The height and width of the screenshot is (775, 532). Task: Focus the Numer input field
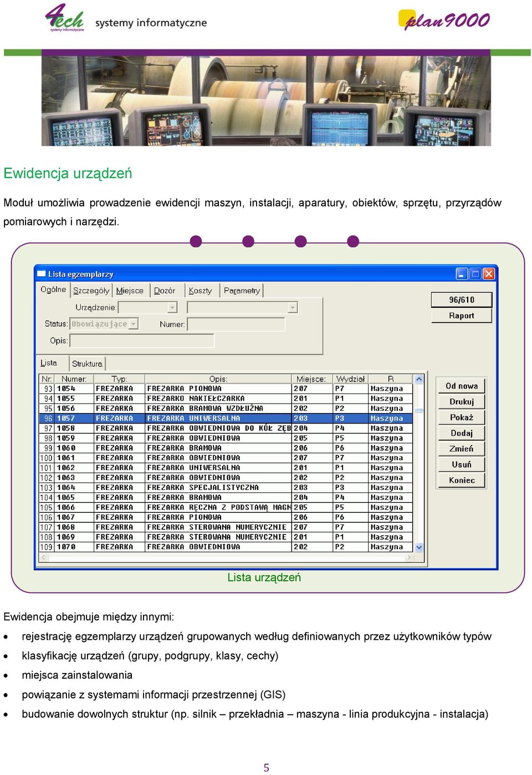click(236, 324)
